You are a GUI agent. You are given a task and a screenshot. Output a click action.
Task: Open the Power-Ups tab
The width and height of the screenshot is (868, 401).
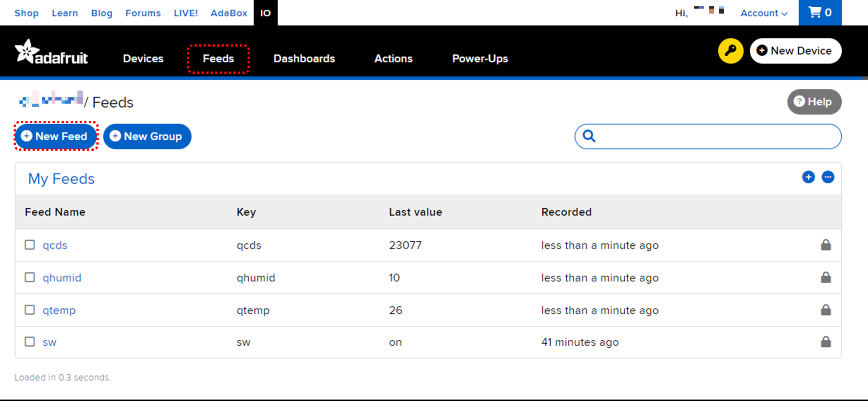(480, 58)
